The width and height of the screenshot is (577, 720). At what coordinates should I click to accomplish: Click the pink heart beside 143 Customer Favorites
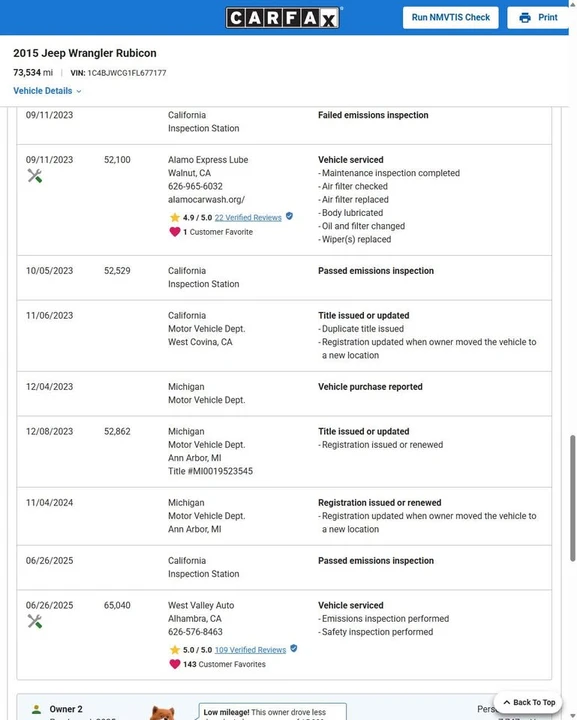pyautogui.click(x=174, y=664)
